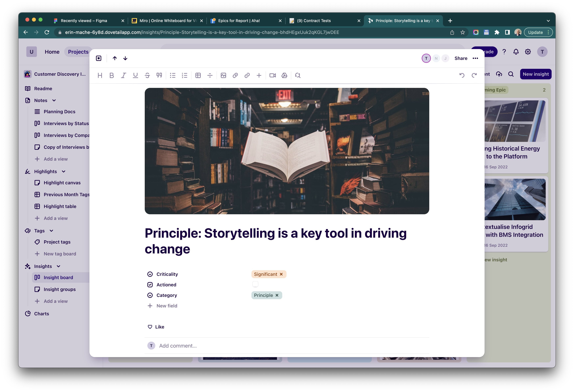Go to the next insight with down arrow

pyautogui.click(x=125, y=58)
